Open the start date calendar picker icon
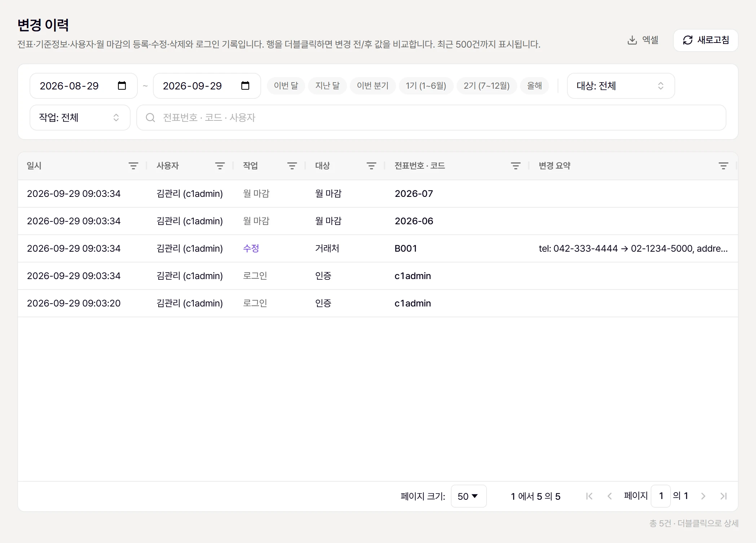Image resolution: width=756 pixels, height=543 pixels. (122, 86)
